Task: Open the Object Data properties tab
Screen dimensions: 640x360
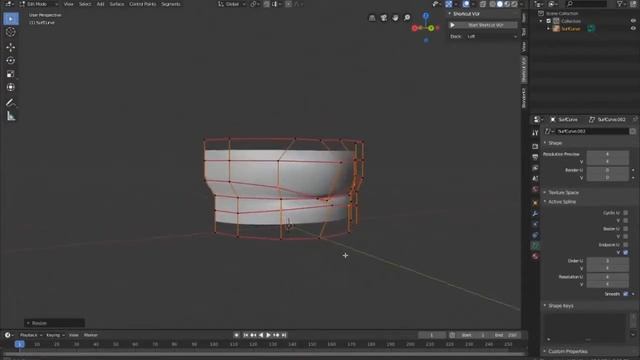Action: pyautogui.click(x=535, y=246)
